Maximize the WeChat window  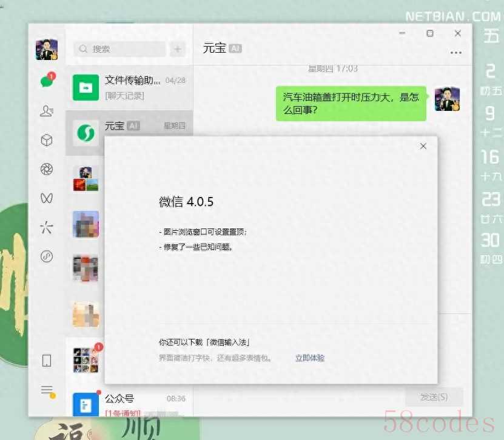pos(430,33)
